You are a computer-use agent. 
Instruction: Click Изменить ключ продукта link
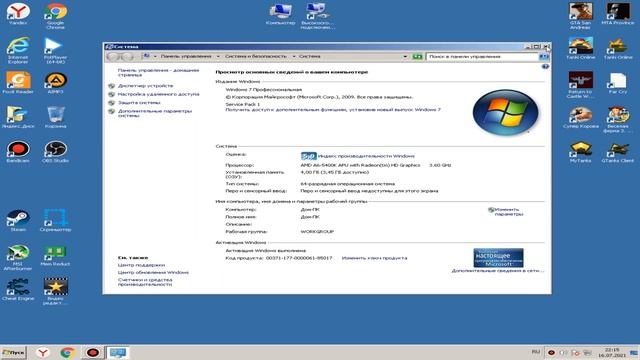pos(374,258)
